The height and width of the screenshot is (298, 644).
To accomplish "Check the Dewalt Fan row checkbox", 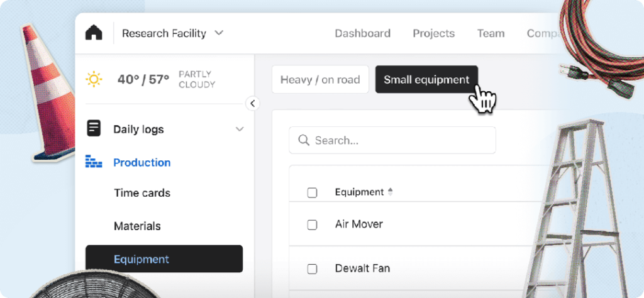I will (x=312, y=269).
